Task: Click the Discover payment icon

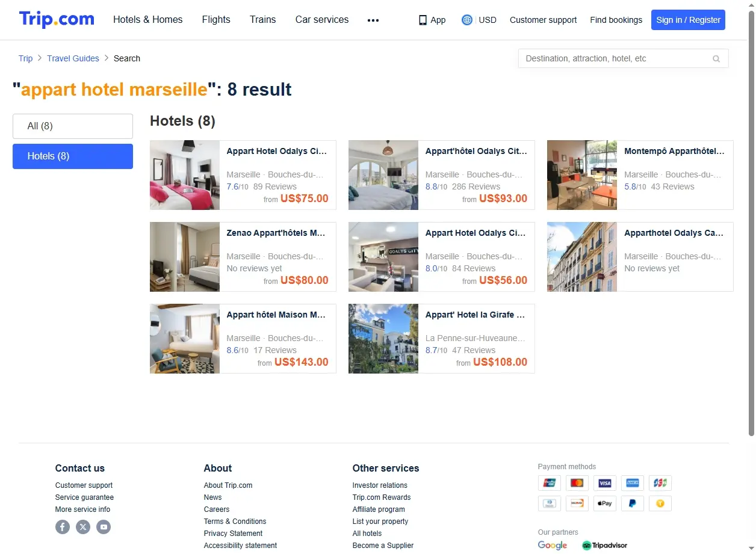Action: click(x=577, y=503)
